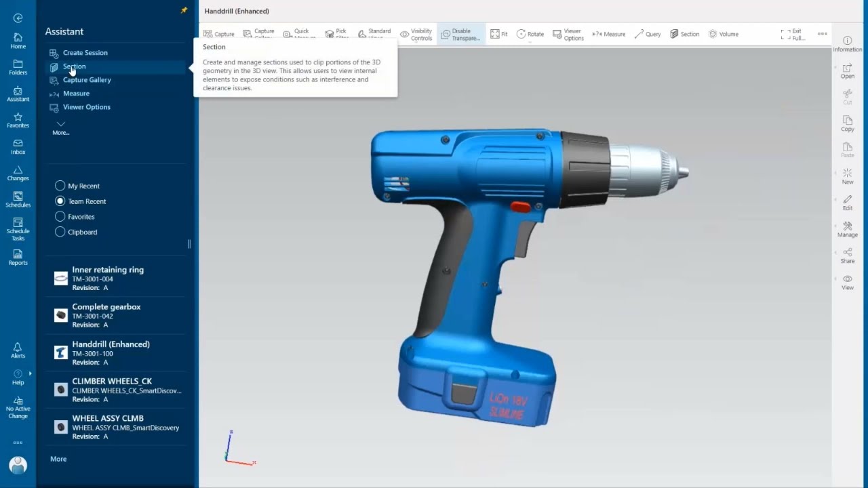Open Standard Views in the toolbar
The height and width of the screenshot is (488, 868).
[374, 34]
